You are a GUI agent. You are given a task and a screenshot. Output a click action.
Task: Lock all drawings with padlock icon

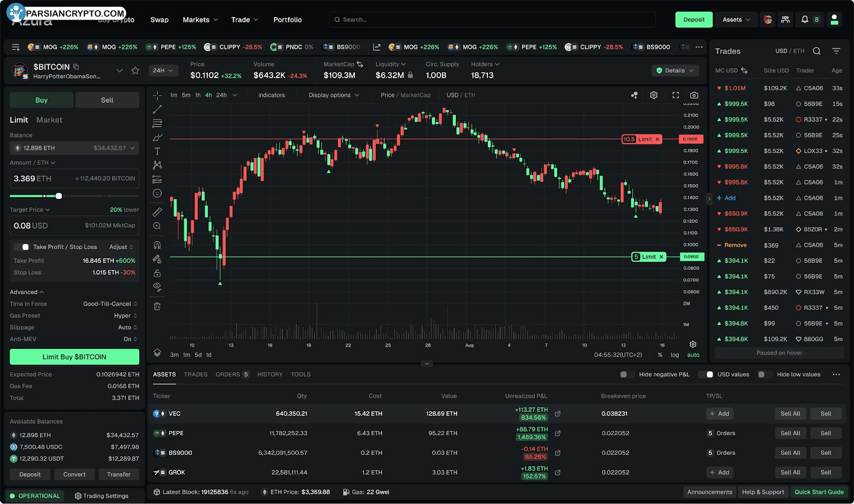(x=157, y=273)
